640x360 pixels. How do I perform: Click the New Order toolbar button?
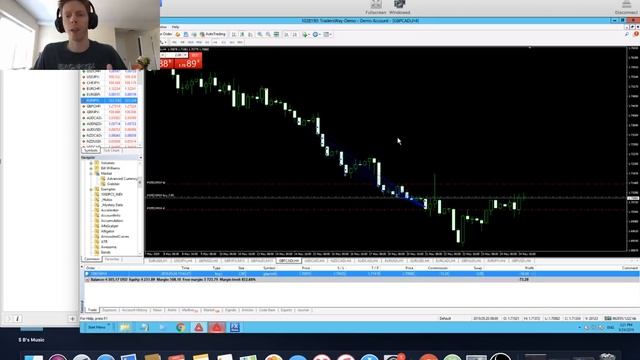tap(167, 34)
